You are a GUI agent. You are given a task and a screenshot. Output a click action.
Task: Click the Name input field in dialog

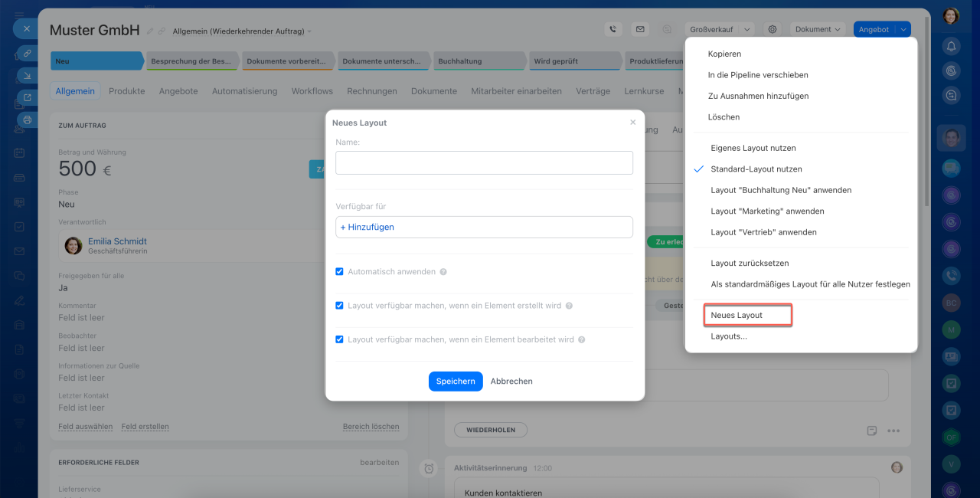(x=484, y=162)
